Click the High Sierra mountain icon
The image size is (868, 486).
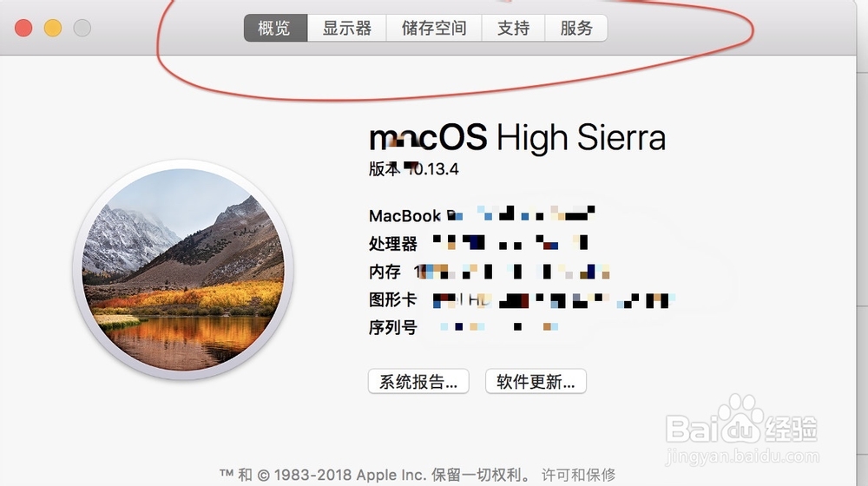(x=183, y=270)
